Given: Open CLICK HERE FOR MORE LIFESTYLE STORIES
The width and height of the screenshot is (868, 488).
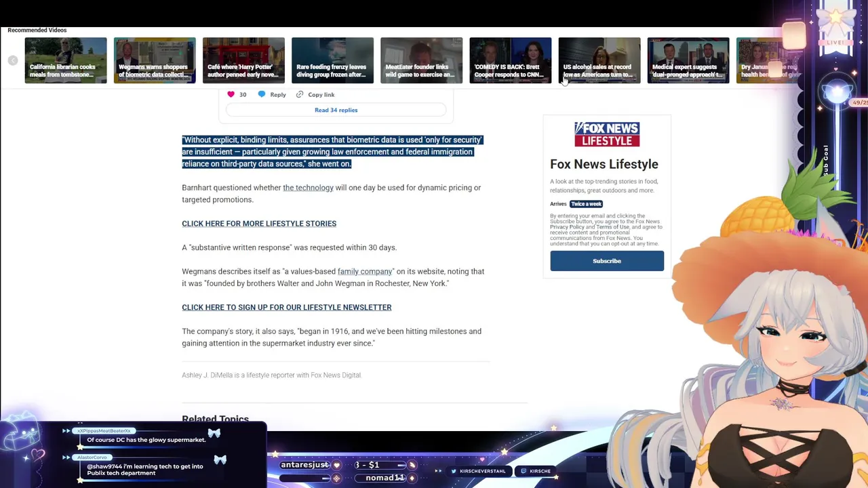Looking at the screenshot, I should pyautogui.click(x=259, y=224).
